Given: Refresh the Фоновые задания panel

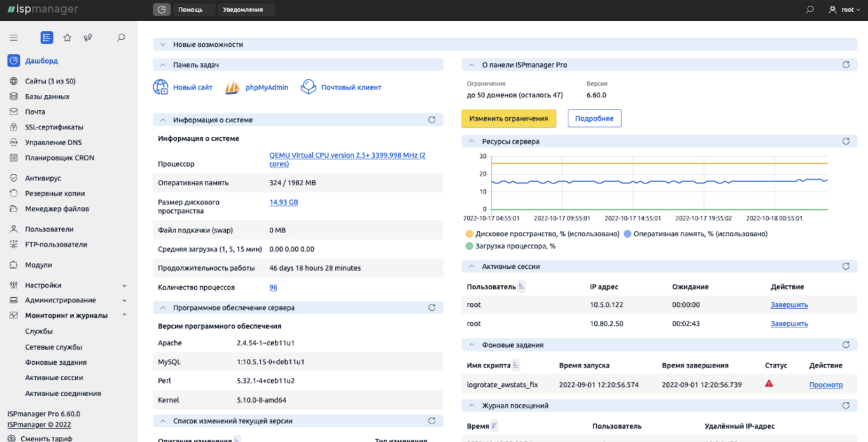Looking at the screenshot, I should [x=846, y=345].
